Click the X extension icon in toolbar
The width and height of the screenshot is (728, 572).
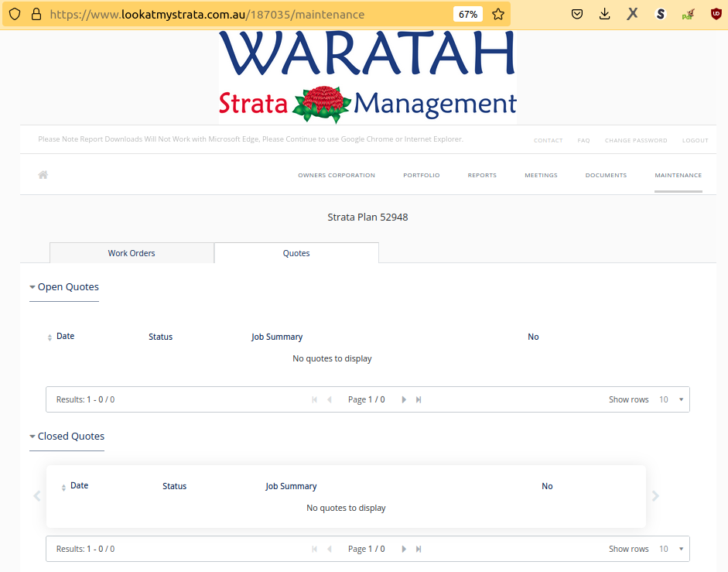click(632, 14)
